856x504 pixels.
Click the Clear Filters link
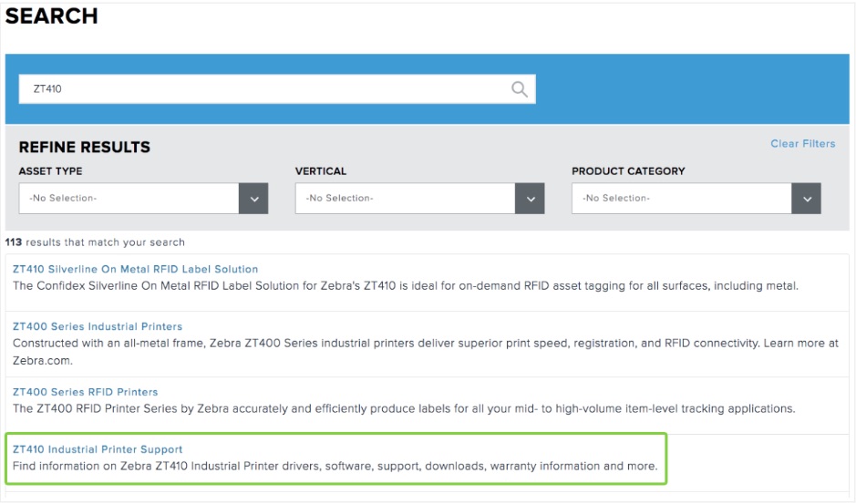(802, 144)
